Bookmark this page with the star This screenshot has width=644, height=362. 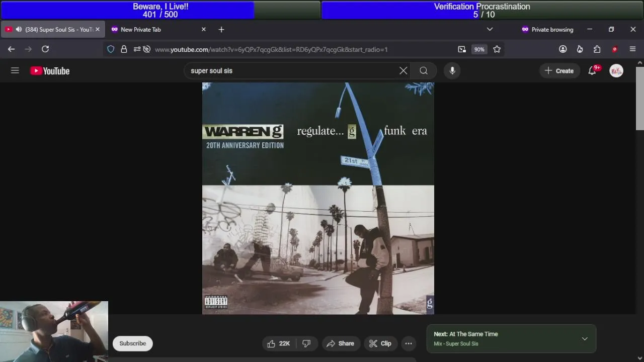(497, 49)
